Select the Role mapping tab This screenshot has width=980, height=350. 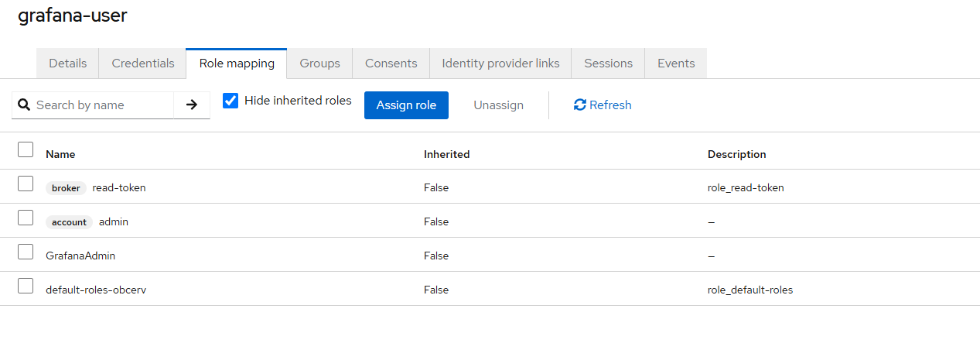(237, 63)
